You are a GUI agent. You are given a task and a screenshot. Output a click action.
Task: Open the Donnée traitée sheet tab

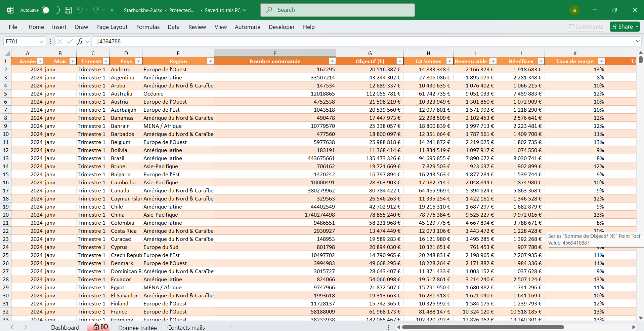[x=137, y=327]
